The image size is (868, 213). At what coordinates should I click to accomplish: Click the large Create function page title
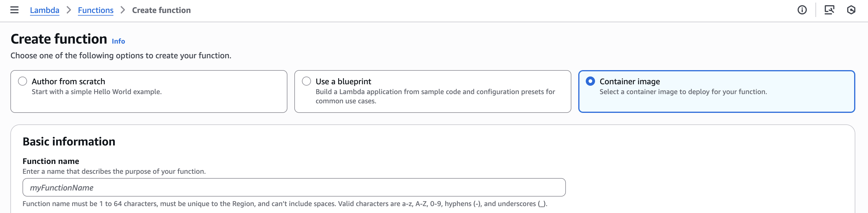pyautogui.click(x=59, y=39)
